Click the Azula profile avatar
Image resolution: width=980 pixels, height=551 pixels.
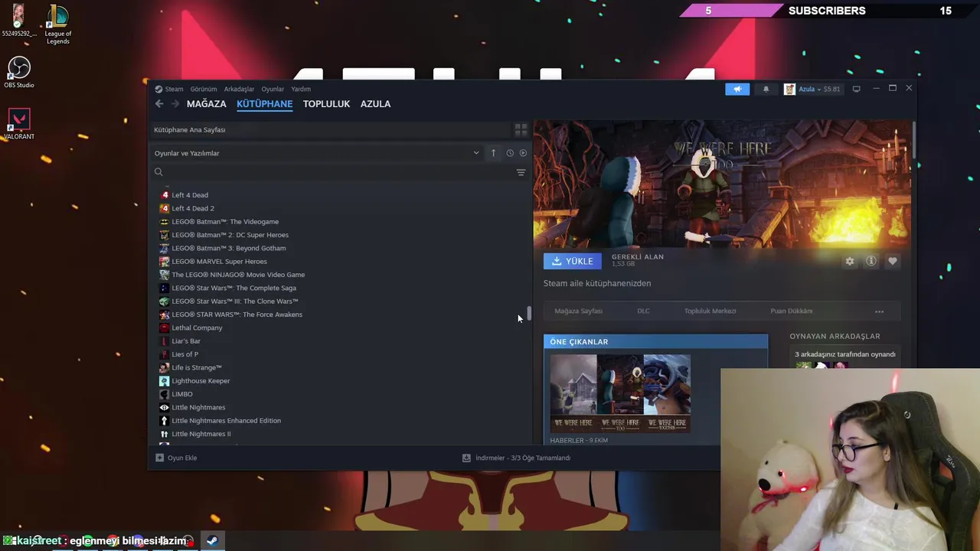[789, 89]
